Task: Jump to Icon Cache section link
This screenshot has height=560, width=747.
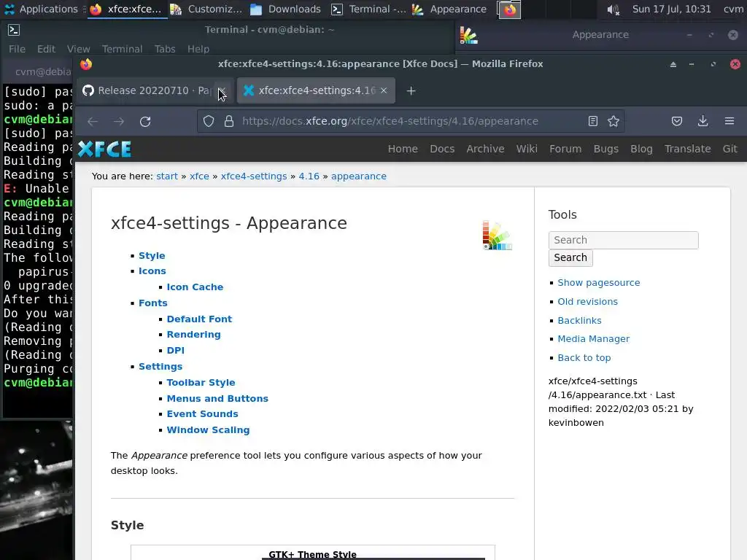Action: tap(195, 287)
